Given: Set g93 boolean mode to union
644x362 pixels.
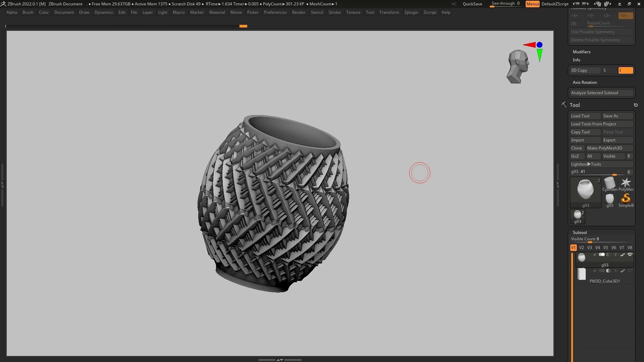Looking at the screenshot, I should click(x=602, y=254).
